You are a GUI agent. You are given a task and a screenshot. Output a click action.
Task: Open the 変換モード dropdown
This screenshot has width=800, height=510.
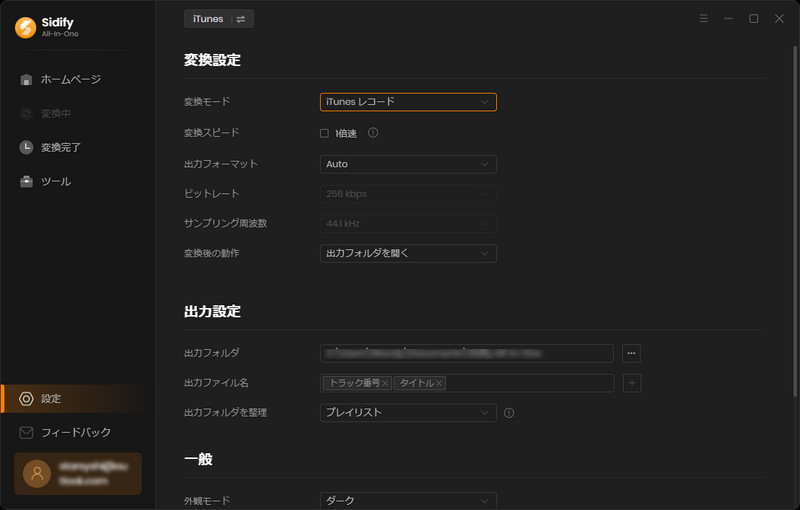click(408, 102)
